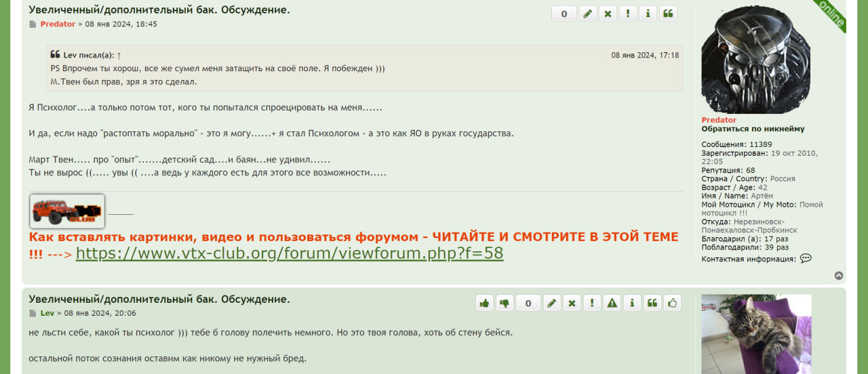Thank Lev with outlined thumbs-up icon
868x374 pixels.
point(672,303)
